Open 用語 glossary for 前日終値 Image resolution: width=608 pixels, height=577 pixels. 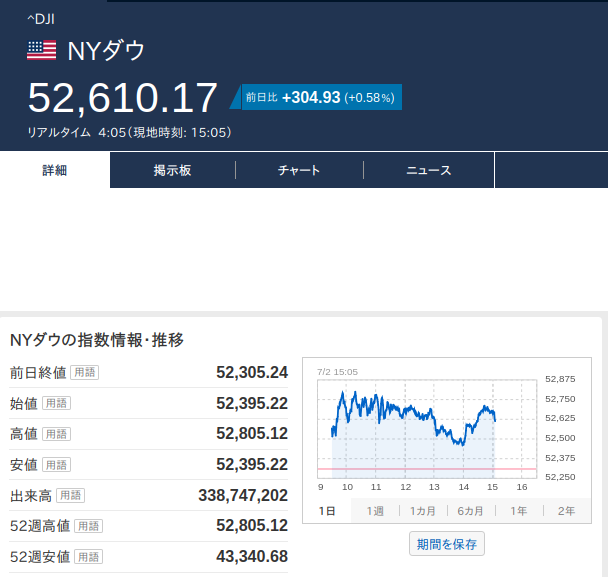click(x=85, y=372)
